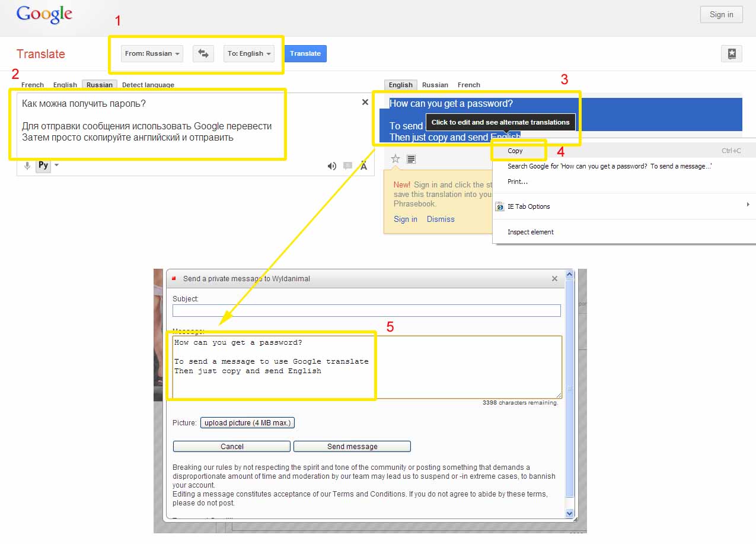Viewport: 756px width, 544px height.
Task: Swap the source and target languages
Action: point(203,53)
